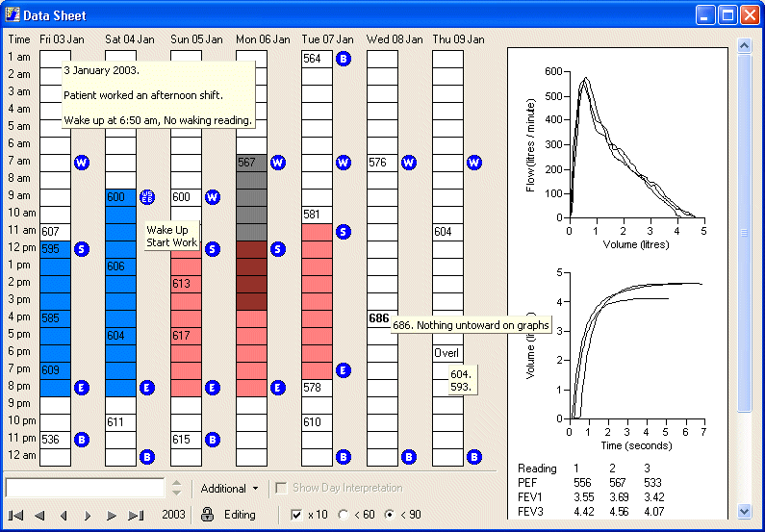Click the Wake marker on Mon 06 Jan

[x=278, y=163]
